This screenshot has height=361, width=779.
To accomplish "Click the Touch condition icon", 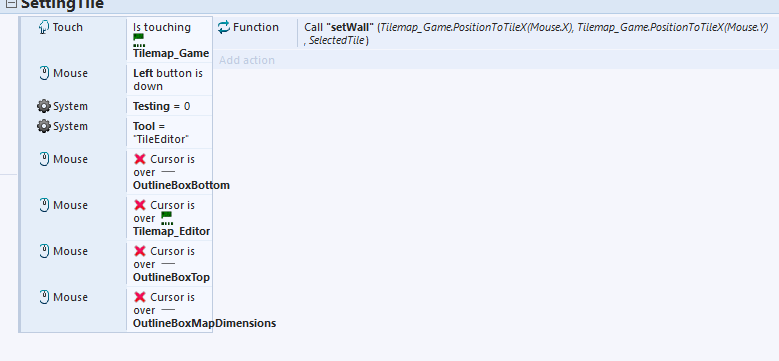I will click(44, 27).
